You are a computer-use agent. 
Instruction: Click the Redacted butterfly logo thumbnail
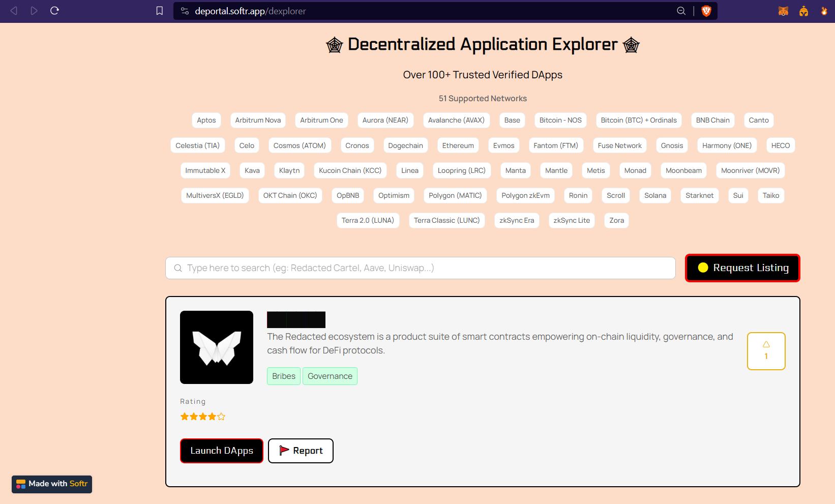click(217, 347)
